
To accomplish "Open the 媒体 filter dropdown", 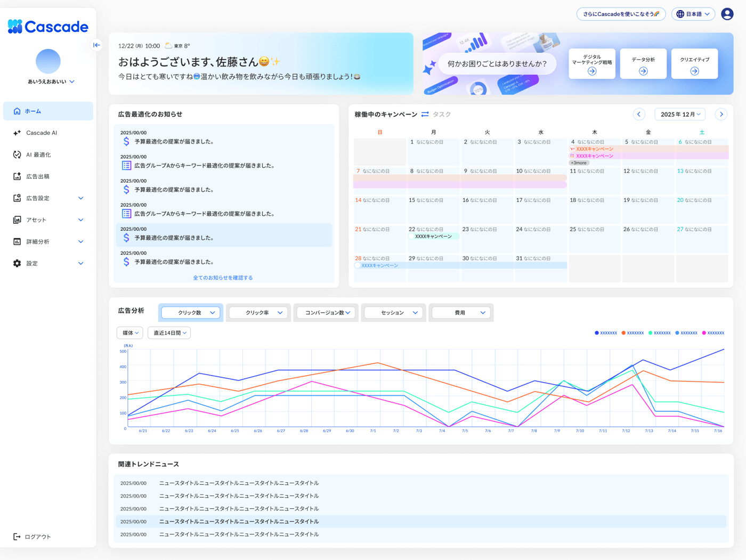I will (x=130, y=333).
